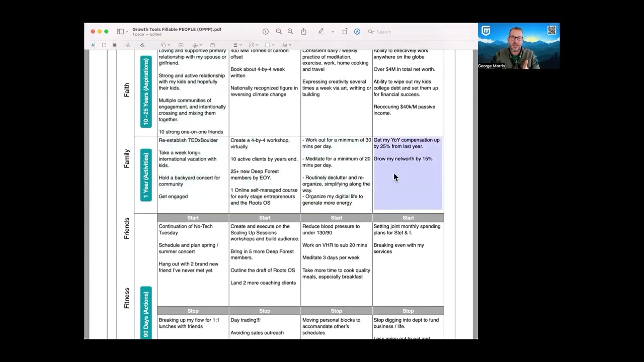Click 'Land 2 more coaching clients' text
This screenshot has width=644, height=362.
click(x=263, y=283)
